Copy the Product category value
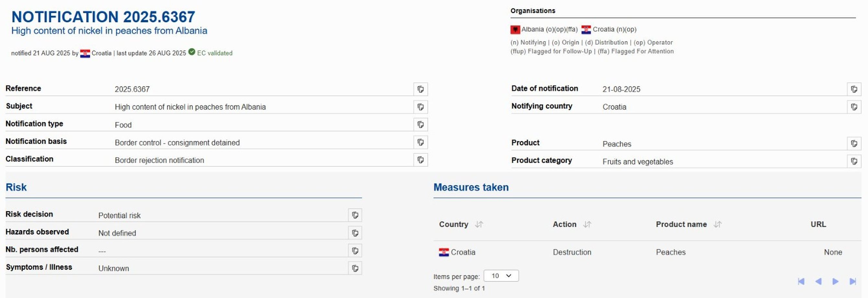This screenshot has width=868, height=298. (854, 162)
